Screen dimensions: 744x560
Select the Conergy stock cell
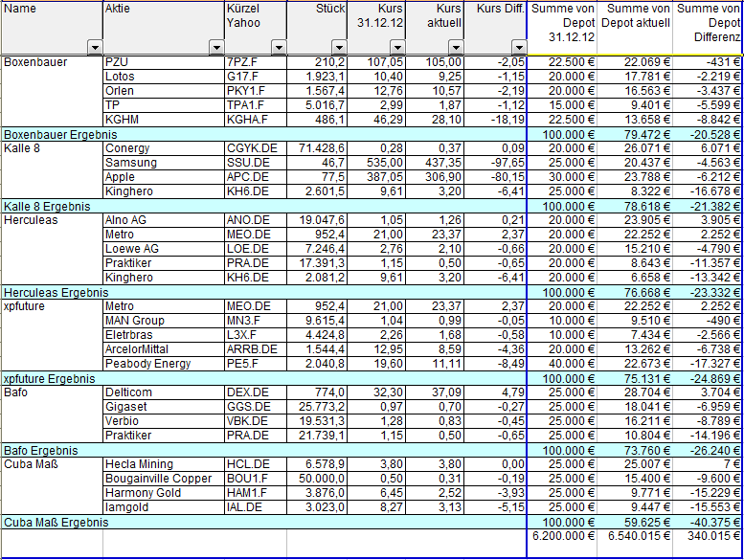(x=164, y=148)
